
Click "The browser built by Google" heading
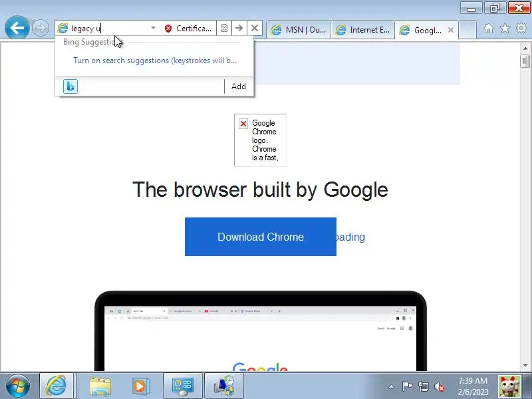point(260,190)
